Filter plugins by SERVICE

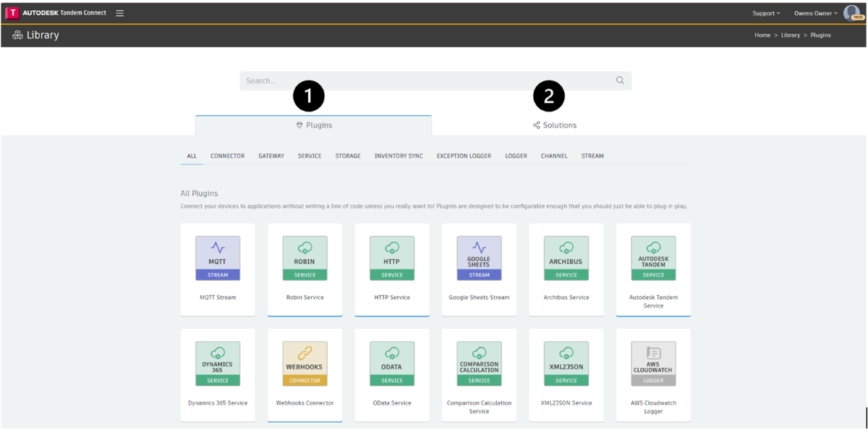point(310,156)
